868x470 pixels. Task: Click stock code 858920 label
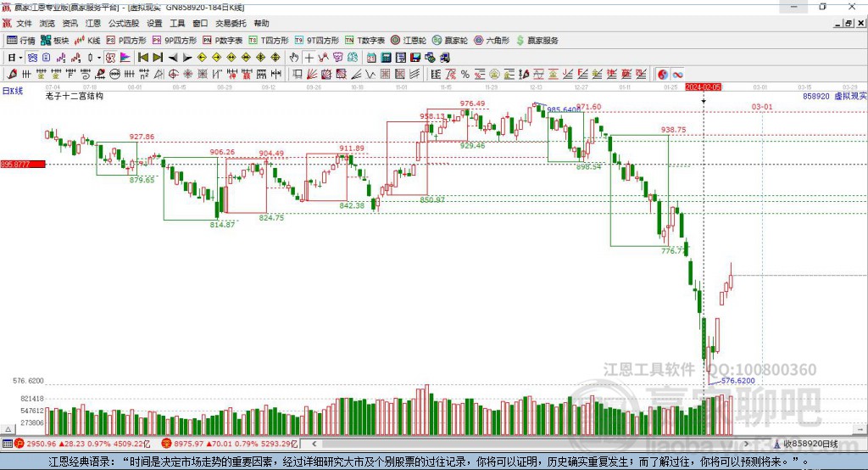[816, 97]
